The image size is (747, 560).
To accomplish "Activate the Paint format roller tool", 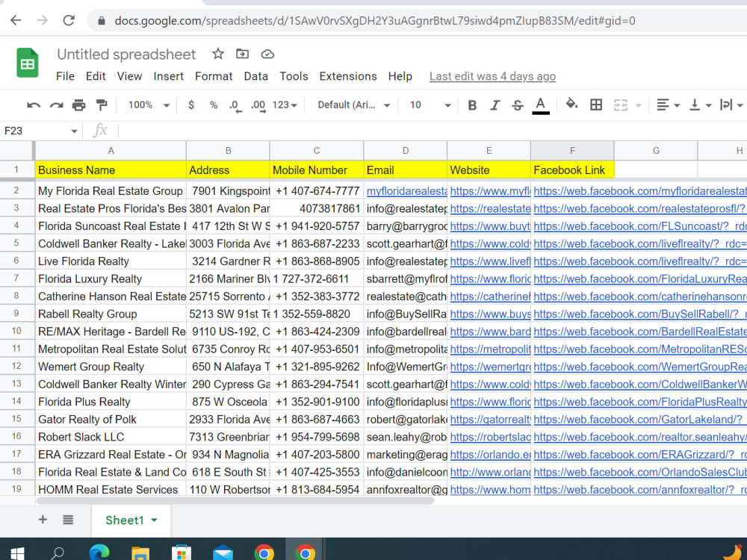I will coord(101,105).
